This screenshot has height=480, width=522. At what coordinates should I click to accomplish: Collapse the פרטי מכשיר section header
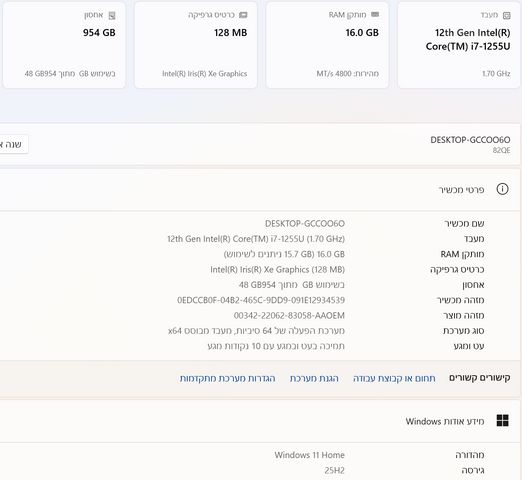pos(260,189)
